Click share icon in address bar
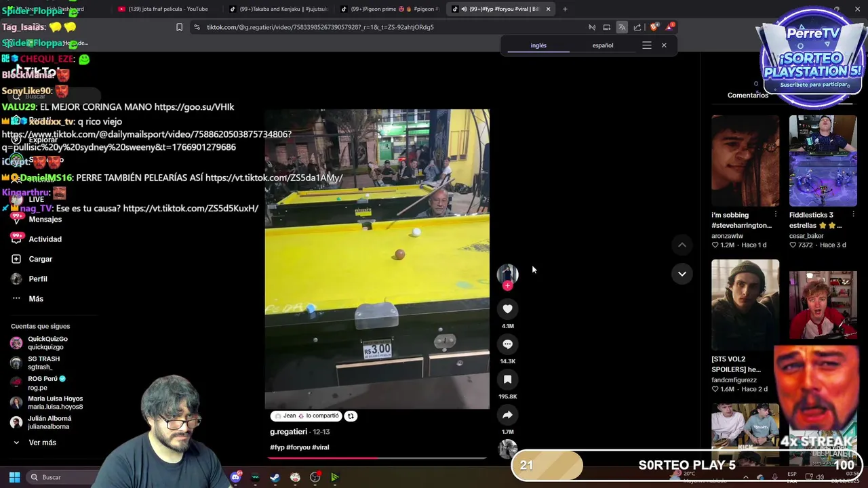868x488 pixels. coord(637,27)
